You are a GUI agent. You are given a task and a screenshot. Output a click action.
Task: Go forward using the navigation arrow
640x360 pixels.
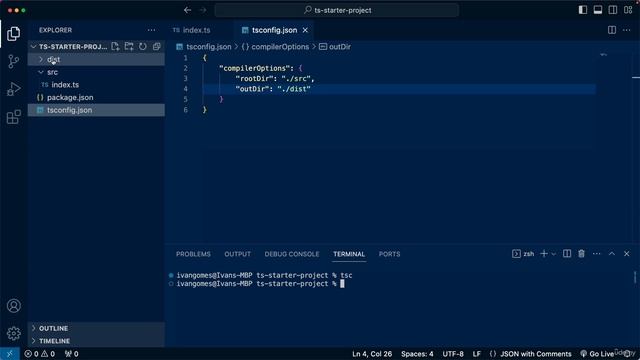203,10
